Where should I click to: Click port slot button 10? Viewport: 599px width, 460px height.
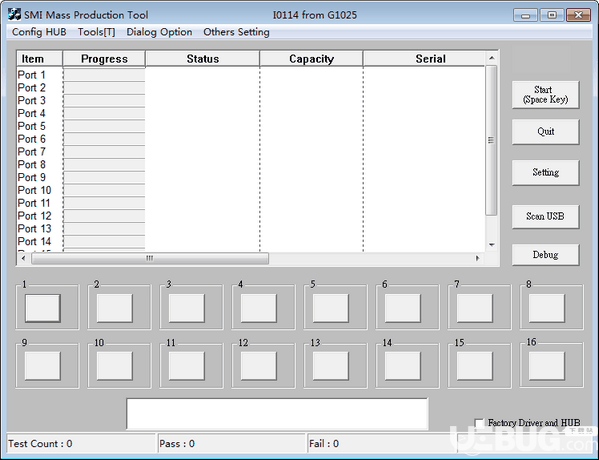(115, 366)
